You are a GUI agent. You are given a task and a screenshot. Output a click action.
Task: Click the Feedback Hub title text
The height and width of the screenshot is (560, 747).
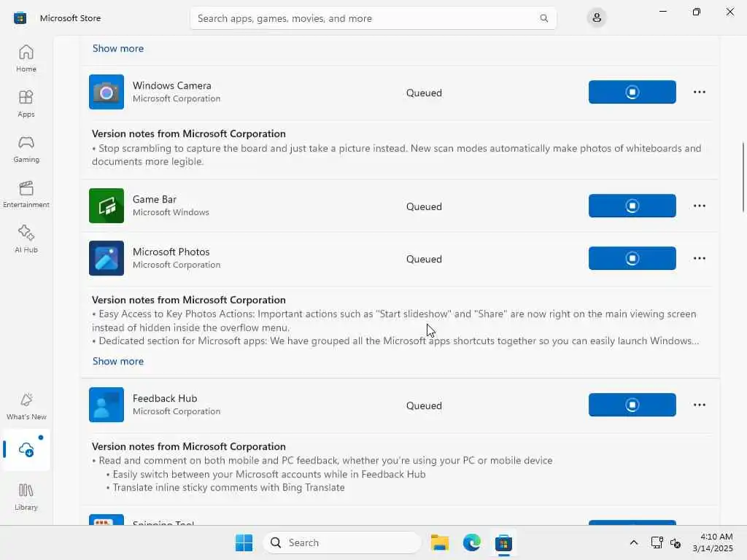click(x=165, y=399)
